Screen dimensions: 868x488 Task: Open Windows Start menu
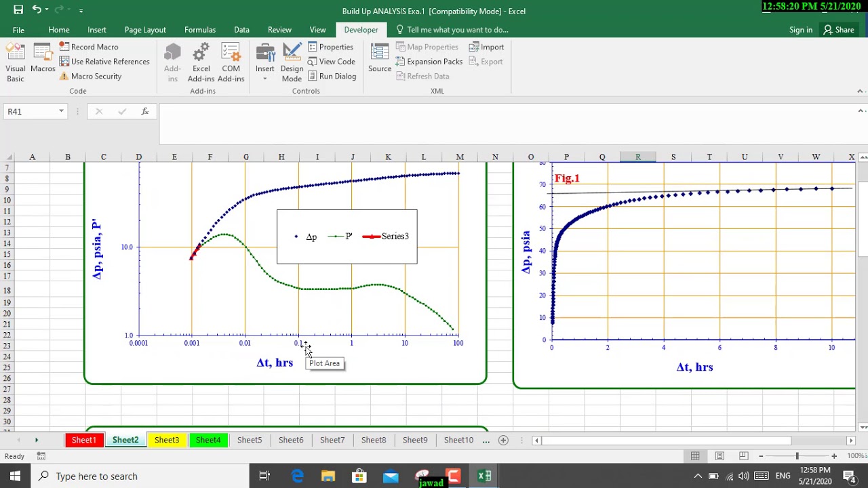pos(15,476)
